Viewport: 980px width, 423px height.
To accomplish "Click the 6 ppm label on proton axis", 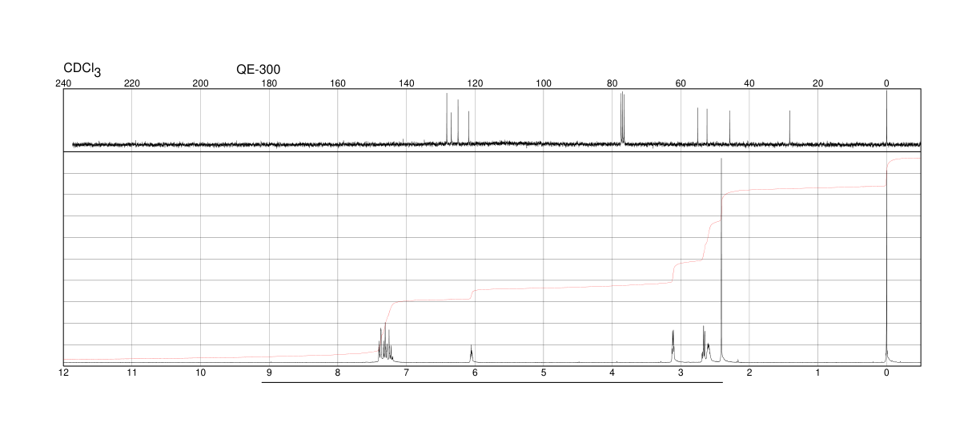I will 475,373.
